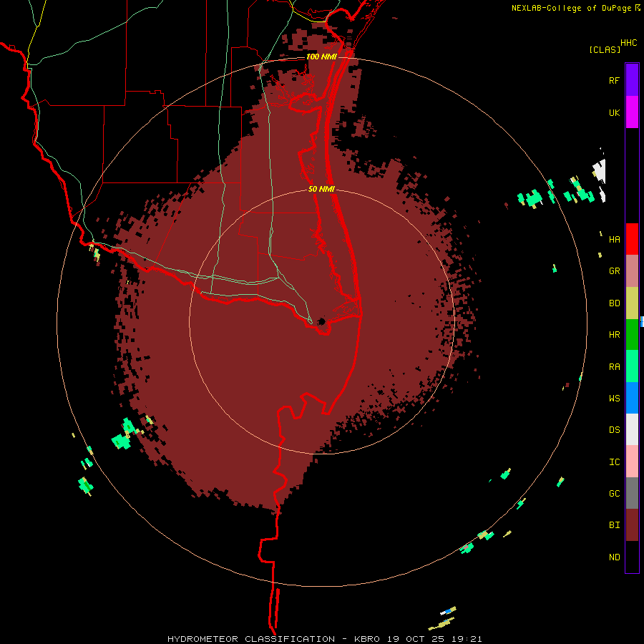
Task: Click the WS legend label
Action: click(614, 398)
